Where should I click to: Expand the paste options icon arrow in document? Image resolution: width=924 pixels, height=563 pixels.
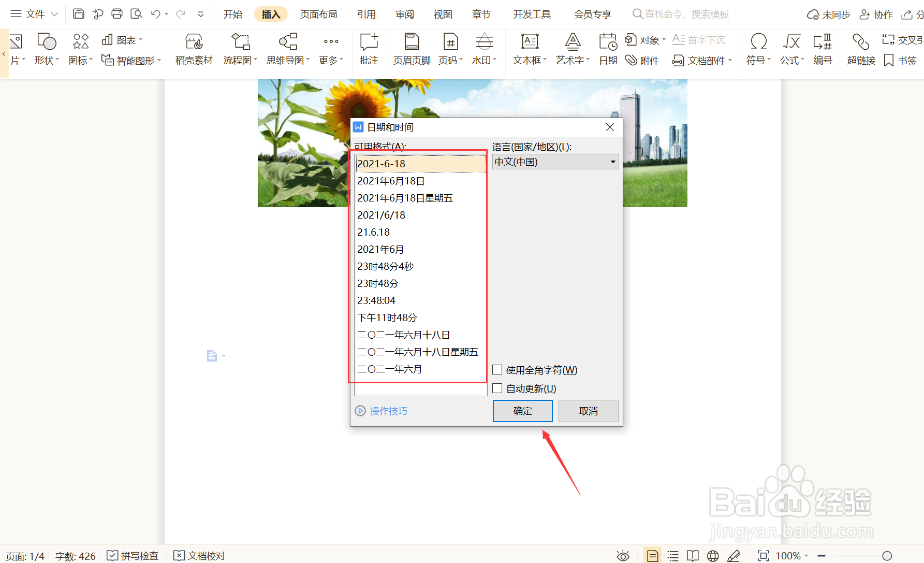pyautogui.click(x=224, y=356)
